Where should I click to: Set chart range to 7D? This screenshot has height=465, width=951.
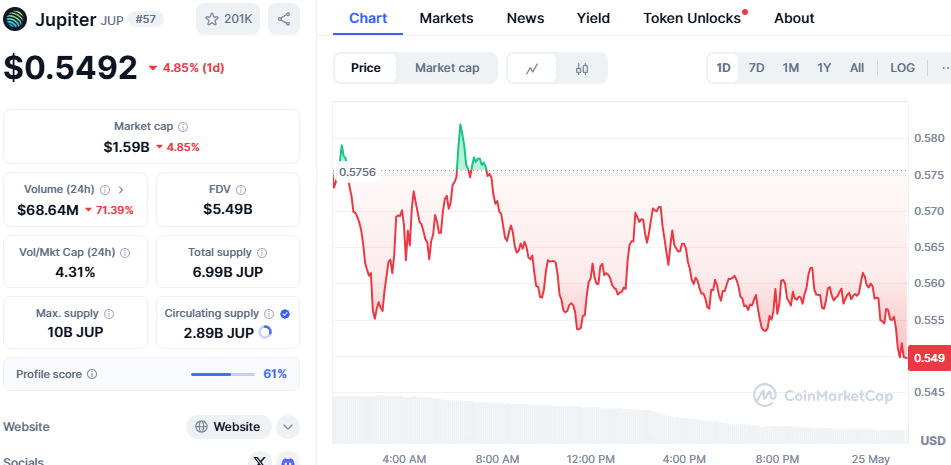tap(756, 68)
